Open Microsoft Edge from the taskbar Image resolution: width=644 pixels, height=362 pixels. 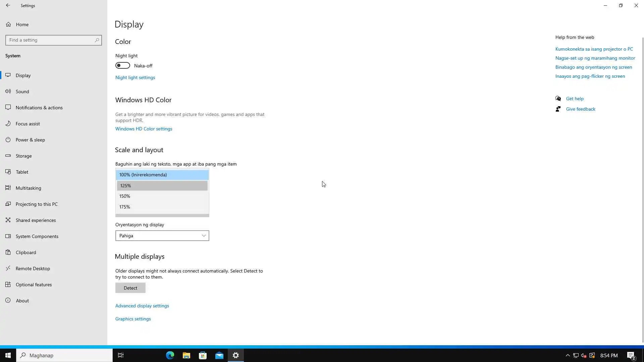click(x=170, y=355)
